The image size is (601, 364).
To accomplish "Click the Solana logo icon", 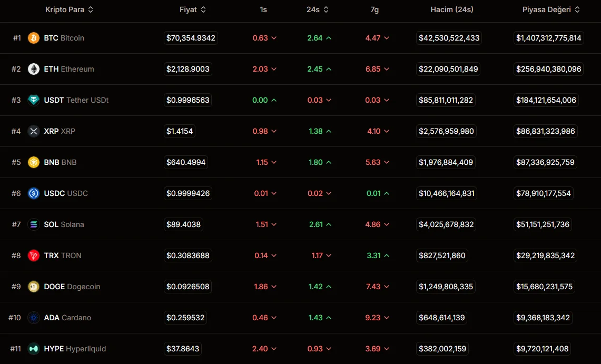I will tap(34, 224).
